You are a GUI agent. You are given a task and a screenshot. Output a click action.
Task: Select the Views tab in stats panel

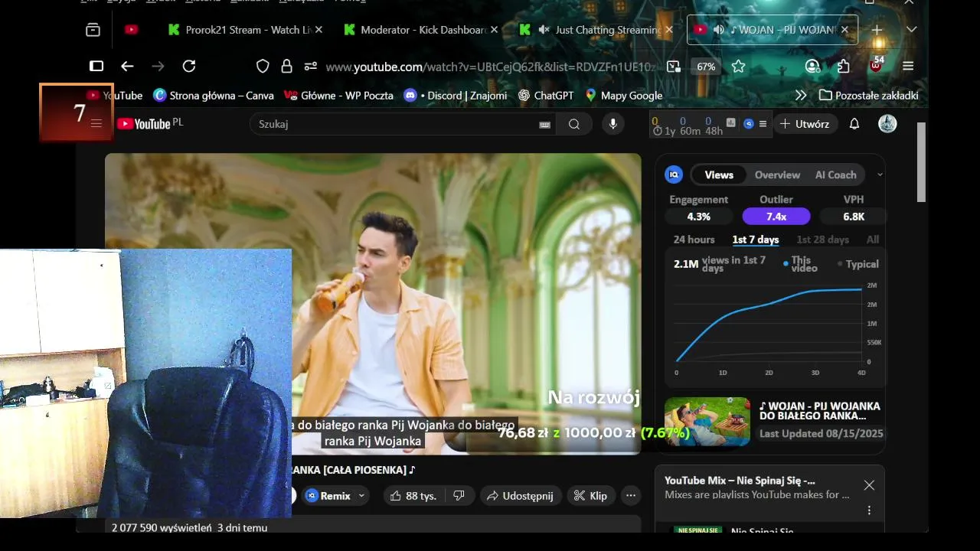pyautogui.click(x=719, y=174)
